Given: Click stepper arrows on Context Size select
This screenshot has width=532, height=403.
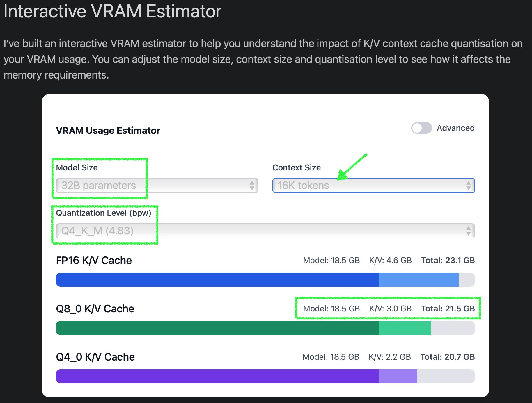Looking at the screenshot, I should (x=468, y=186).
